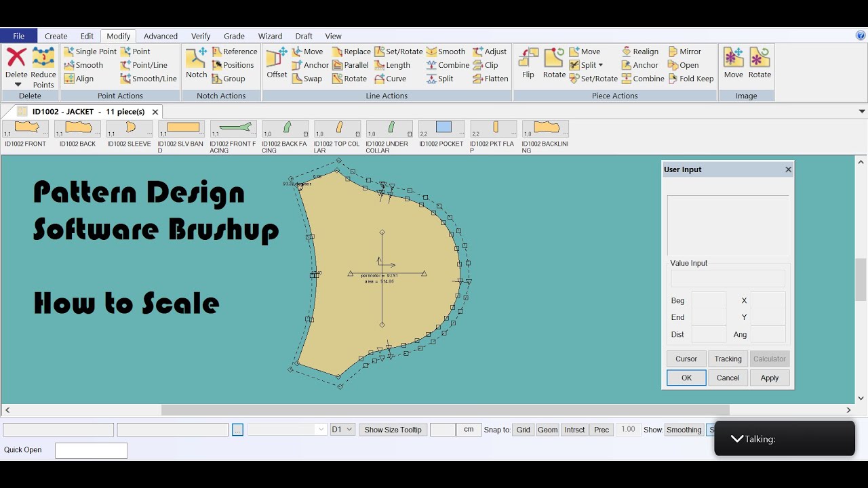The width and height of the screenshot is (868, 488).
Task: Click the horizontal scrollbar
Action: pyautogui.click(x=445, y=410)
